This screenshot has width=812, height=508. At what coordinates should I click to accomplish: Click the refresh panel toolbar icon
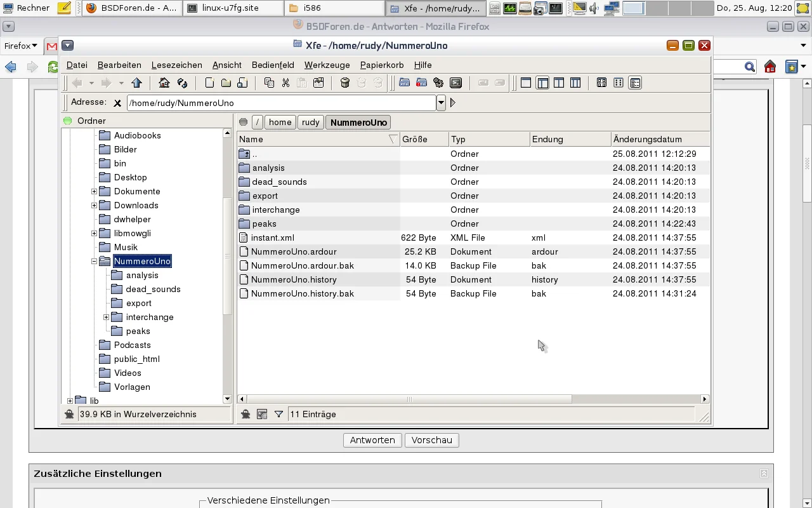coord(182,83)
